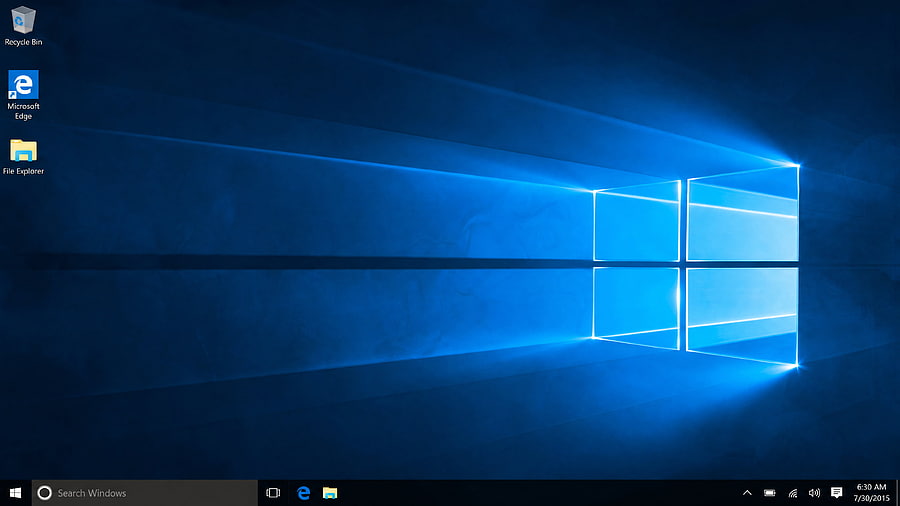Open File Explorer from the taskbar
Image resolution: width=900 pixels, height=506 pixels.
tap(330, 493)
